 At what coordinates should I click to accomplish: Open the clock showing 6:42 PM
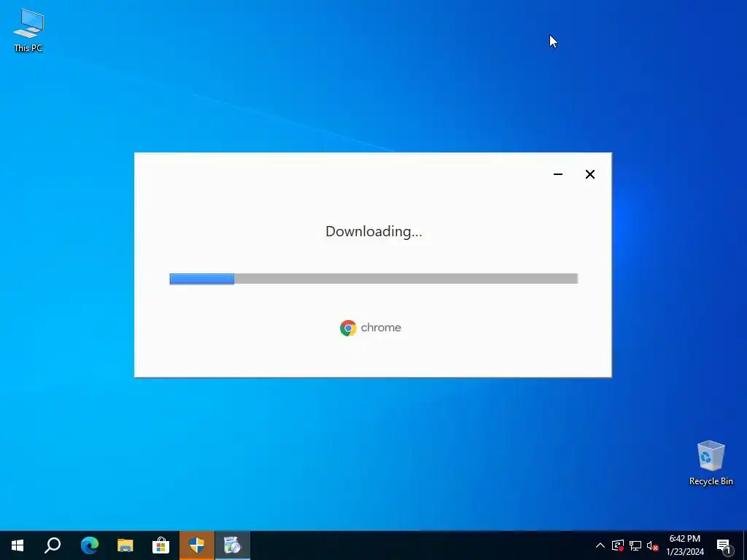[x=684, y=545]
